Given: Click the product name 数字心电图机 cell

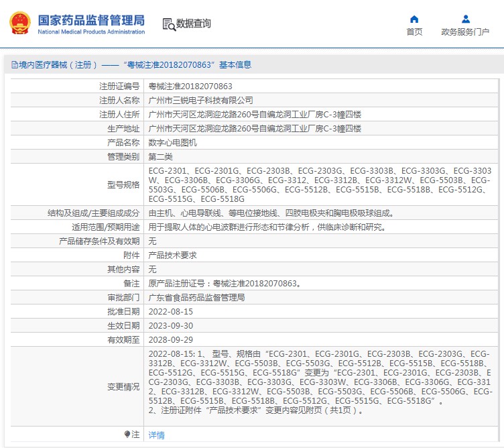Looking at the screenshot, I should [173, 143].
